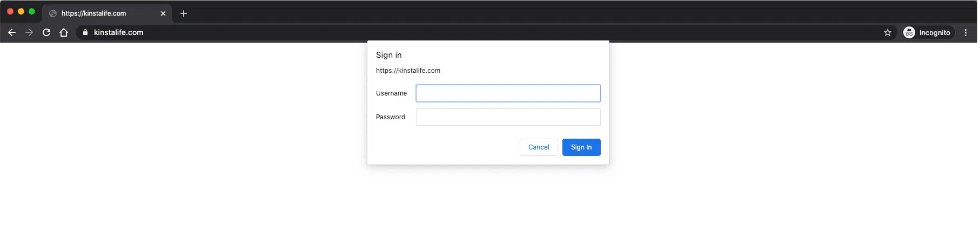Close the kinstalife.com tab
This screenshot has height=252, width=980.
pyautogui.click(x=163, y=13)
